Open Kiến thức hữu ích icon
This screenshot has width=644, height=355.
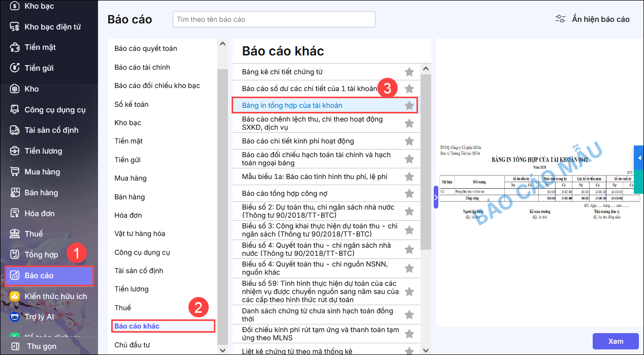pyautogui.click(x=15, y=297)
